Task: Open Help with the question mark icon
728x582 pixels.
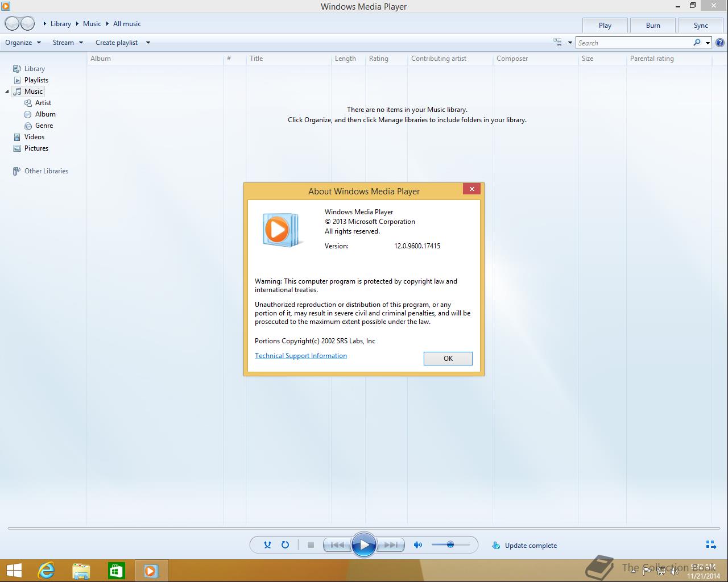Action: coord(720,43)
